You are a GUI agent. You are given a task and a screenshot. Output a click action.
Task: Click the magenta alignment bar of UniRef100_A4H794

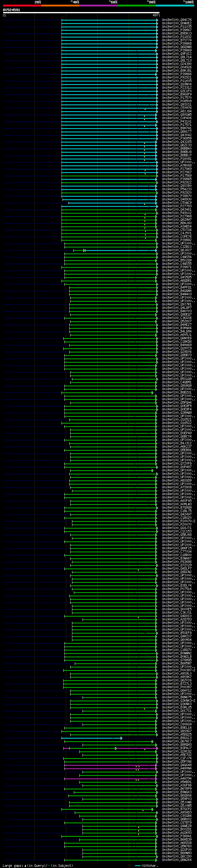pos(111,779)
